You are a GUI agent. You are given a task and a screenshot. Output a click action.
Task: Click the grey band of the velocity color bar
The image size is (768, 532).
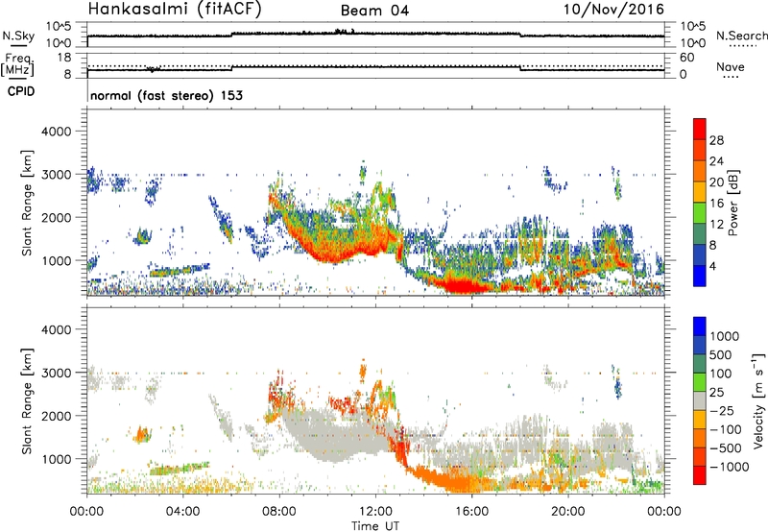700,401
